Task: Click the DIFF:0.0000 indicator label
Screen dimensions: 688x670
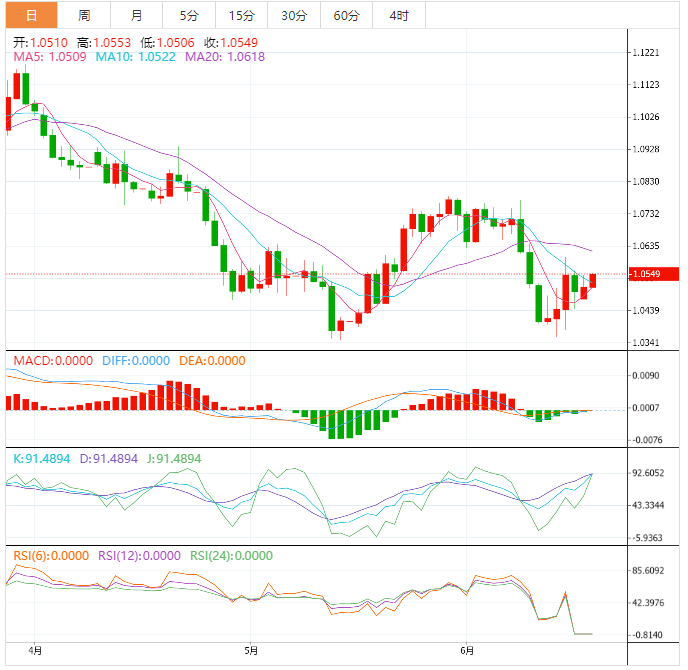Action: click(x=136, y=361)
